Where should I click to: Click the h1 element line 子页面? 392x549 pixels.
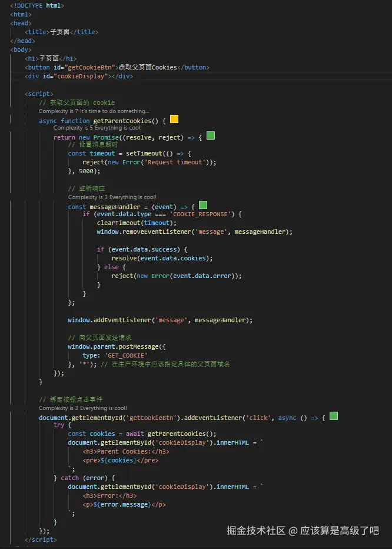tap(51, 59)
